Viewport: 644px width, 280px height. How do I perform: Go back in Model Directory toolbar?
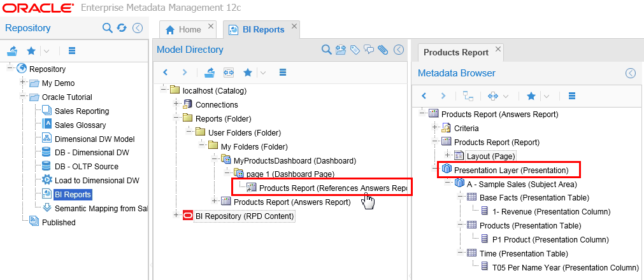pos(166,73)
